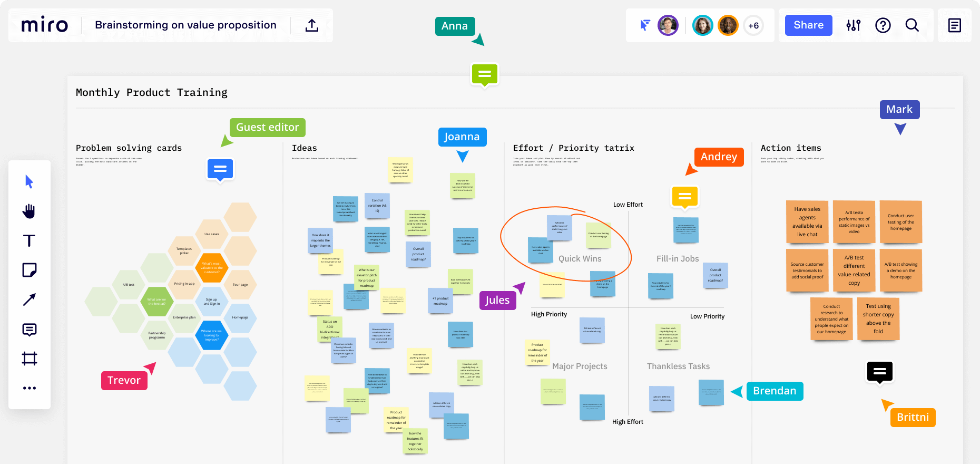Select the Text tool

(x=29, y=241)
